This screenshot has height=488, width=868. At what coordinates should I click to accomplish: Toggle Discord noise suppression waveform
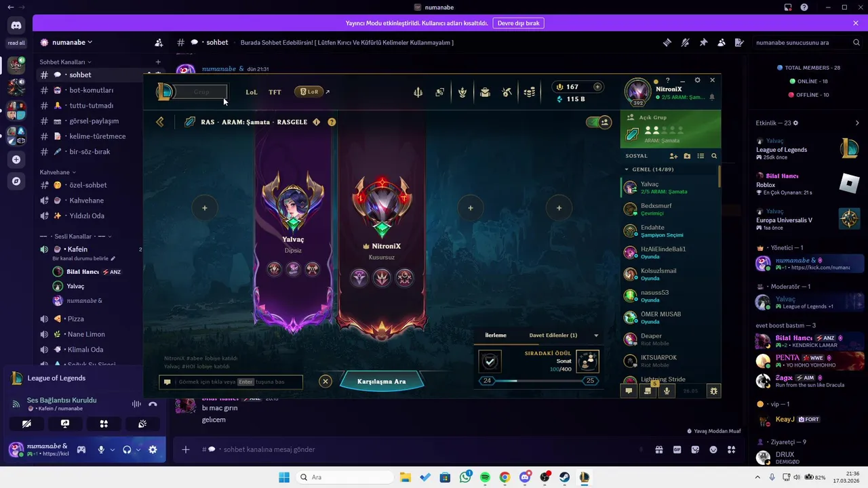coord(136,404)
